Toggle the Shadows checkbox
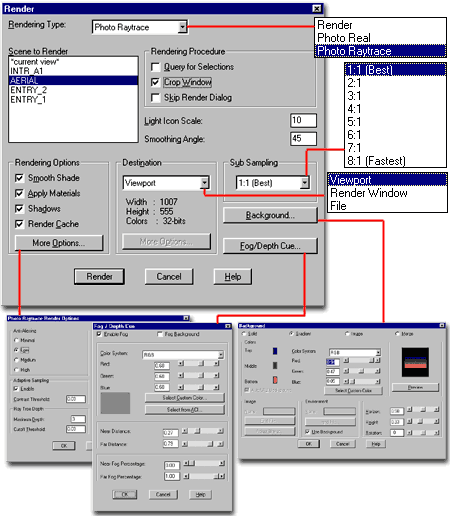 pos(19,209)
